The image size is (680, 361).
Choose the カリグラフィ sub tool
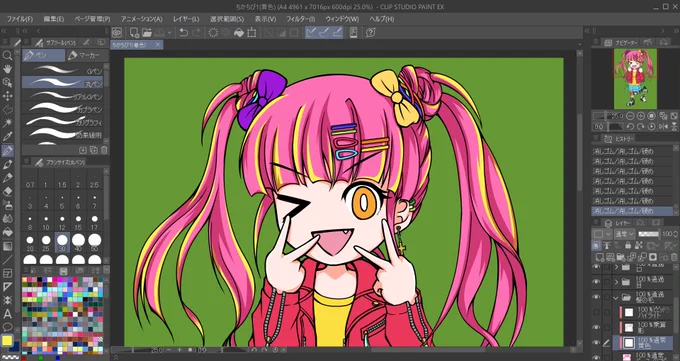63,121
